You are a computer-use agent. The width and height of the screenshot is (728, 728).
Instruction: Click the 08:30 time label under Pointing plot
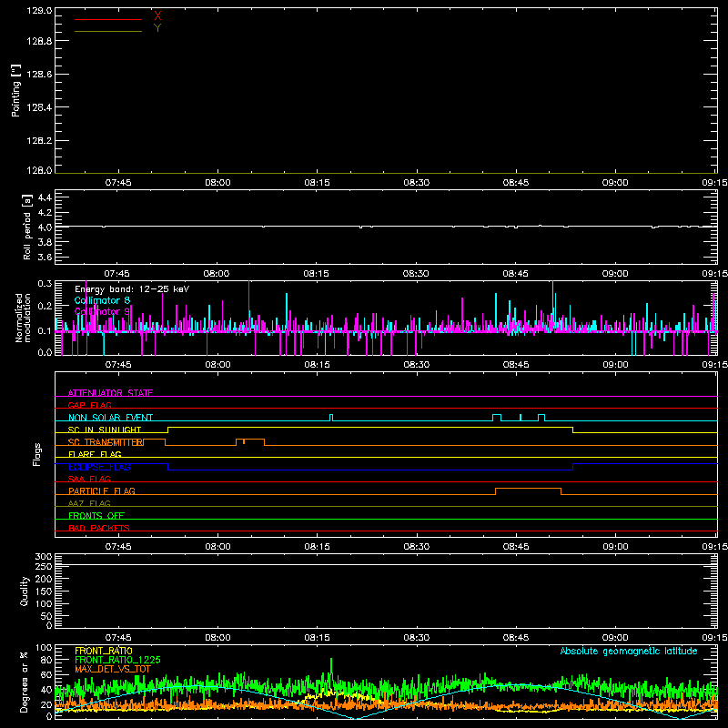417,183
